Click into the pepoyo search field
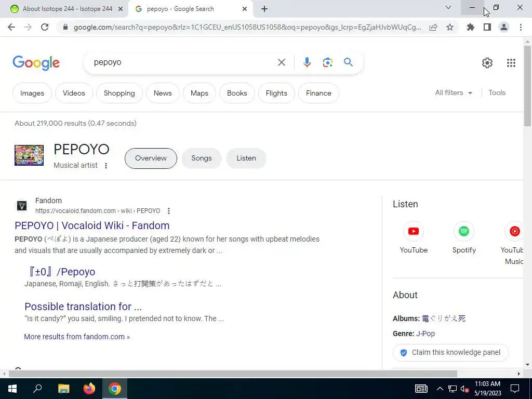This screenshot has width=532, height=399. pos(183,62)
